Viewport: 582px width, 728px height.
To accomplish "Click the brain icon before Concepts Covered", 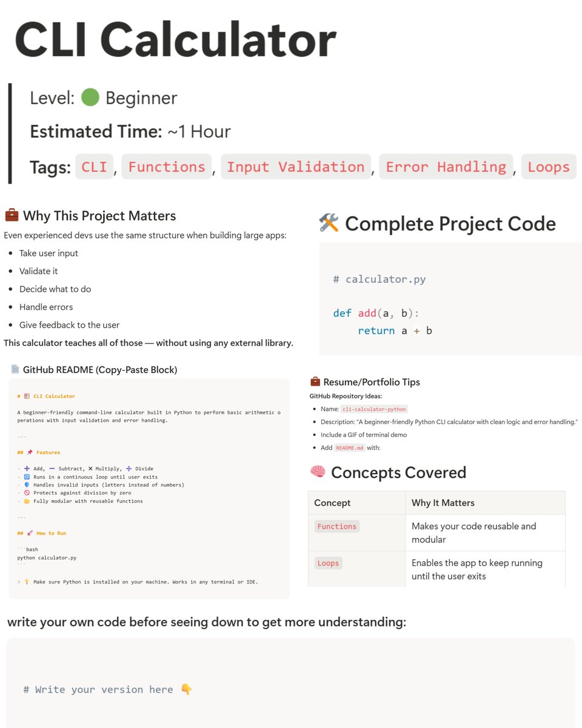I will [x=318, y=472].
